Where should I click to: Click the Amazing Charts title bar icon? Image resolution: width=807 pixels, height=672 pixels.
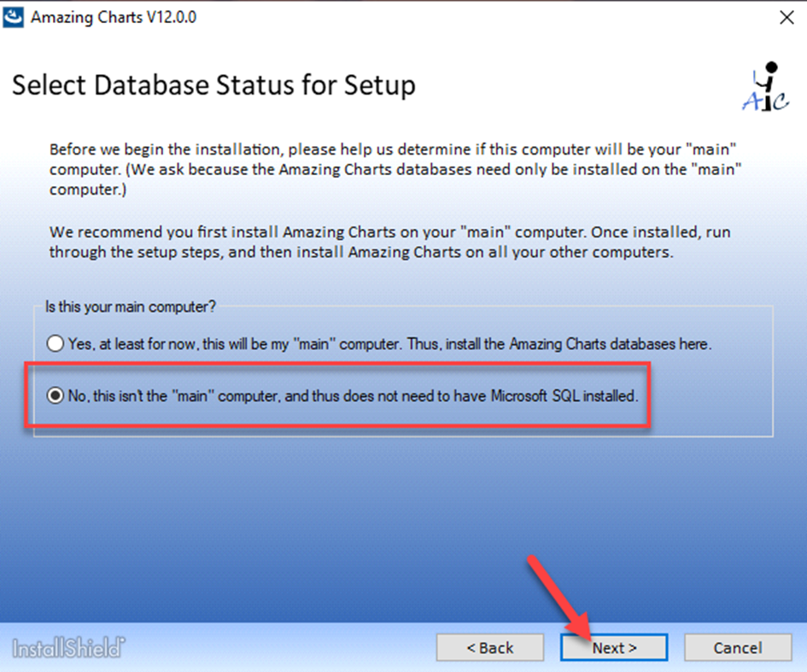click(14, 17)
